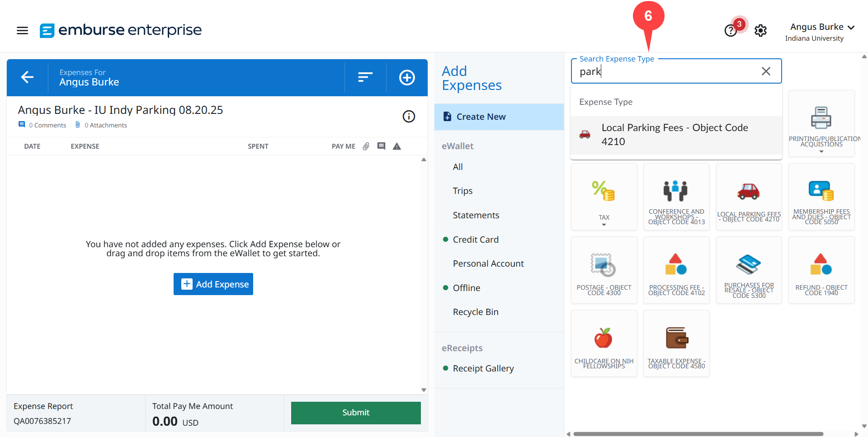Clear the expense type search text
The height and width of the screenshot is (437, 868).
[x=766, y=71]
